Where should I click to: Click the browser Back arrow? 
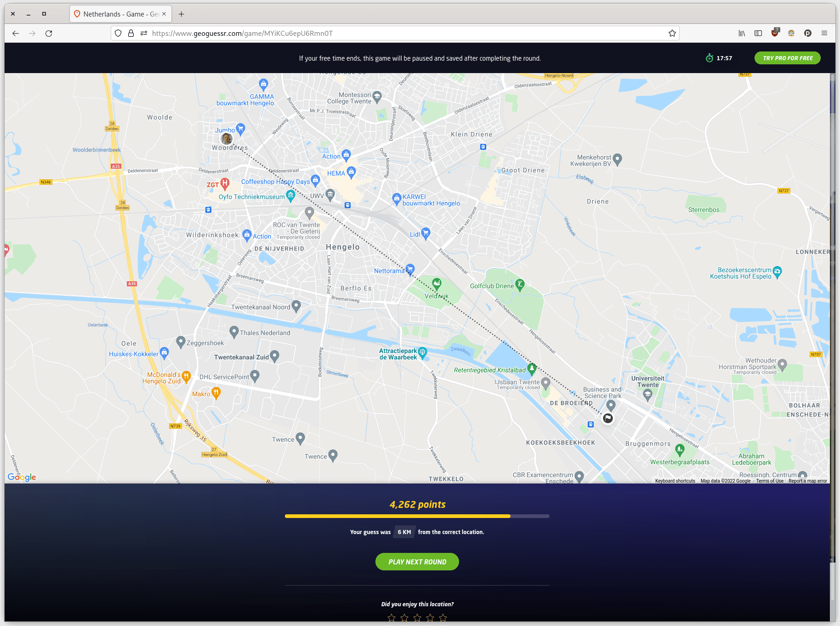16,33
